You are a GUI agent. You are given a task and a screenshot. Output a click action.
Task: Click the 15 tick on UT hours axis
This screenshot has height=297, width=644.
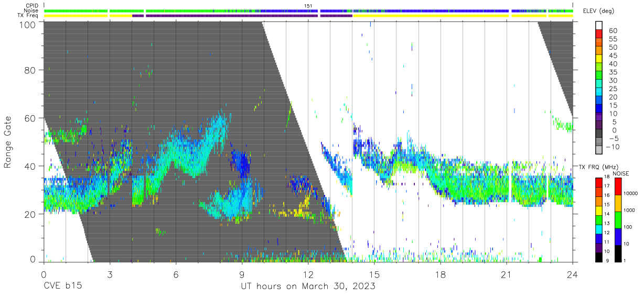coord(374,274)
